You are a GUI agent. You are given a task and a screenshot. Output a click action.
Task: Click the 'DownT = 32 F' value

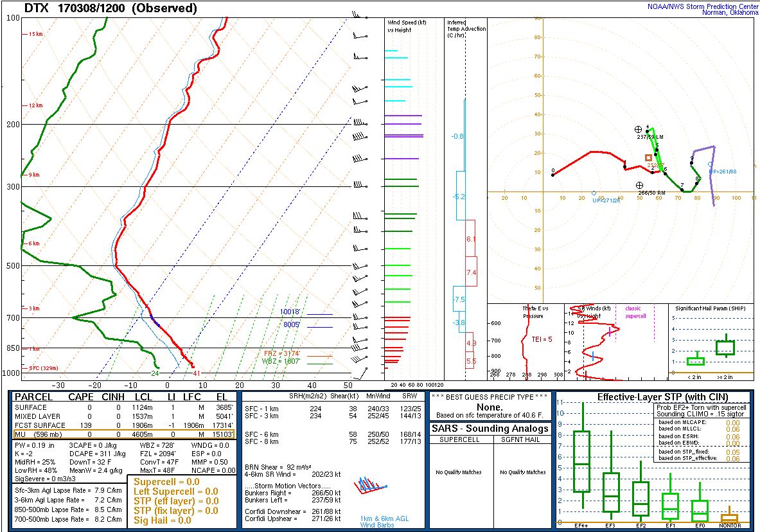pyautogui.click(x=90, y=462)
